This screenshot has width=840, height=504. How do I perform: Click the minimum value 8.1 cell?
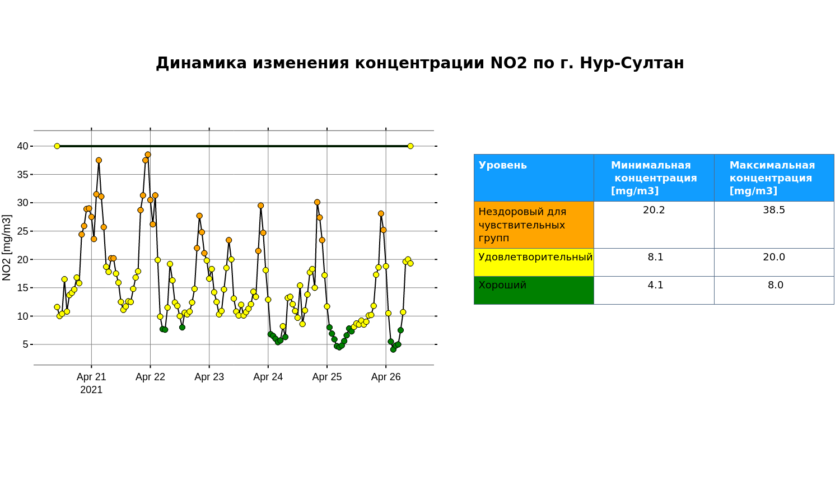pos(654,263)
